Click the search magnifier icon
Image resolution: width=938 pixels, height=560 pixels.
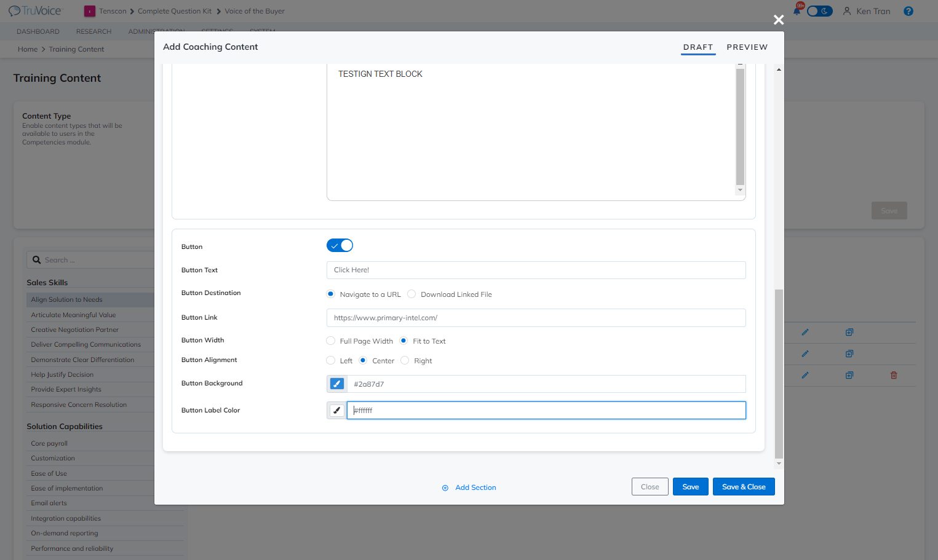click(37, 260)
